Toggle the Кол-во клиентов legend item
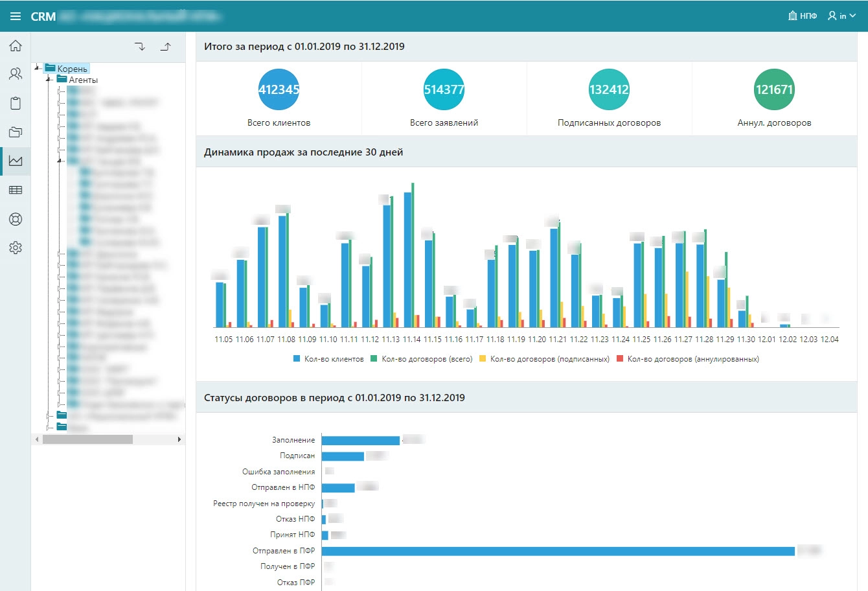 pyautogui.click(x=328, y=358)
